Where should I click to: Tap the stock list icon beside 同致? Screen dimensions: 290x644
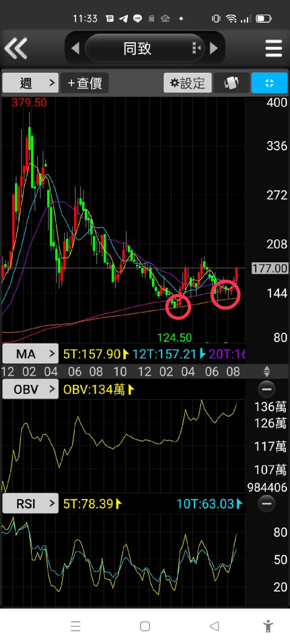(x=197, y=49)
